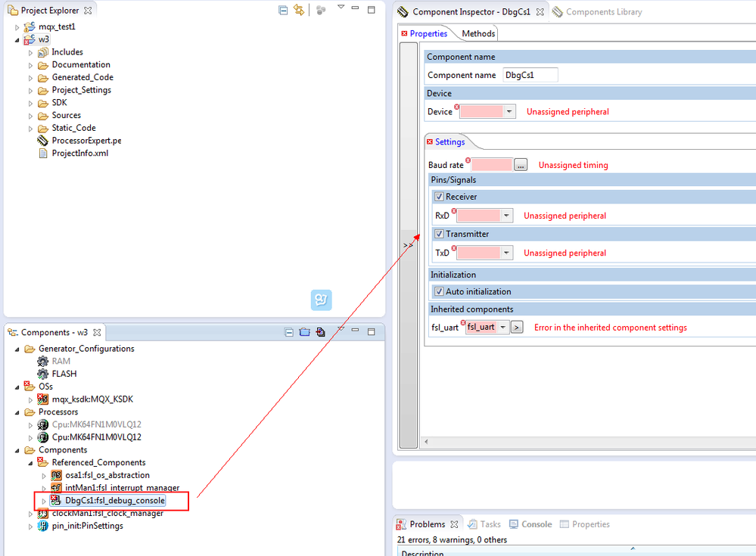This screenshot has width=756, height=556.
Task: Close the Component Inspector - DbgCs1 tab
Action: 540,12
